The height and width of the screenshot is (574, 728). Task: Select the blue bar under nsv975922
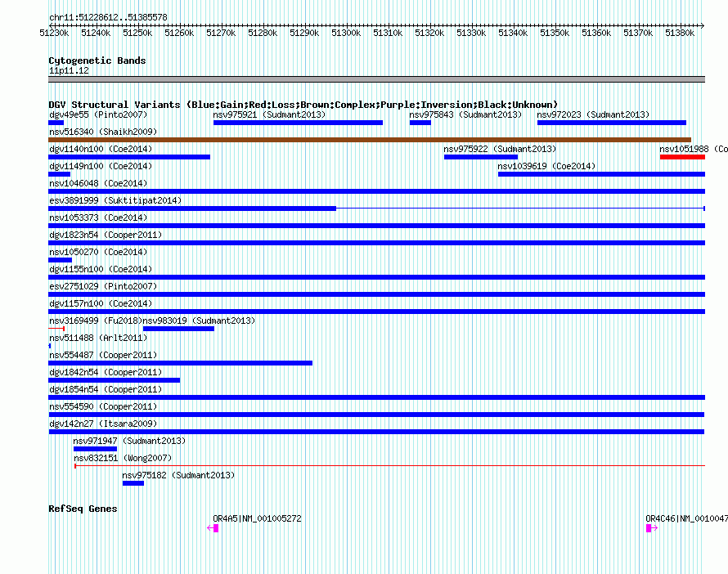[x=481, y=157]
